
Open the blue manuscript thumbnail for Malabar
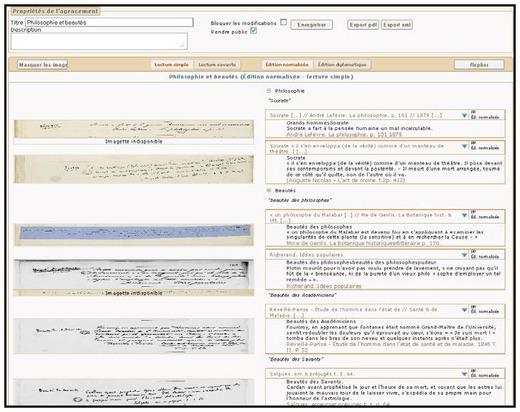pos(134,235)
